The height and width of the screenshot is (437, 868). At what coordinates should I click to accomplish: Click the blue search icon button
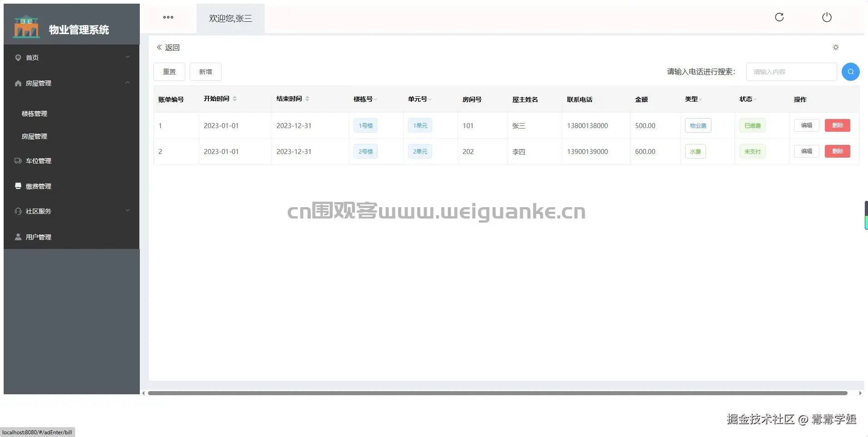point(851,72)
